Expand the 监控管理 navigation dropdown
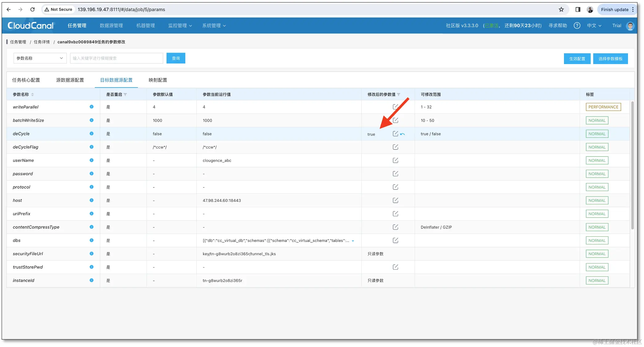This screenshot has height=347, width=644. 180,26
